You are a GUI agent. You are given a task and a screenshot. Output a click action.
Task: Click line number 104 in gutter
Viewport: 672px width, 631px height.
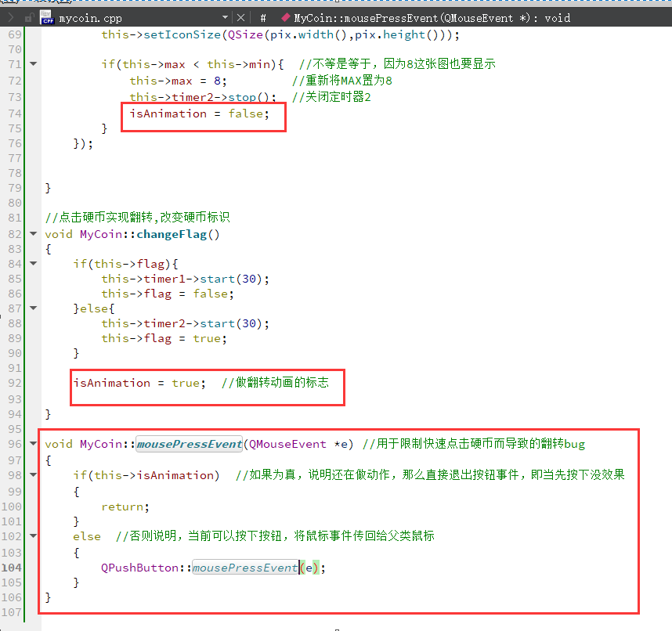[11, 568]
